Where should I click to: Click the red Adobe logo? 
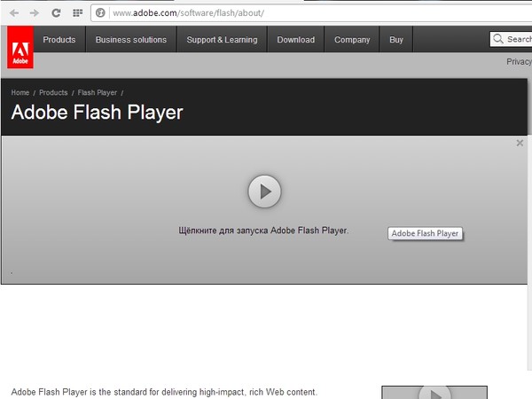(20, 48)
